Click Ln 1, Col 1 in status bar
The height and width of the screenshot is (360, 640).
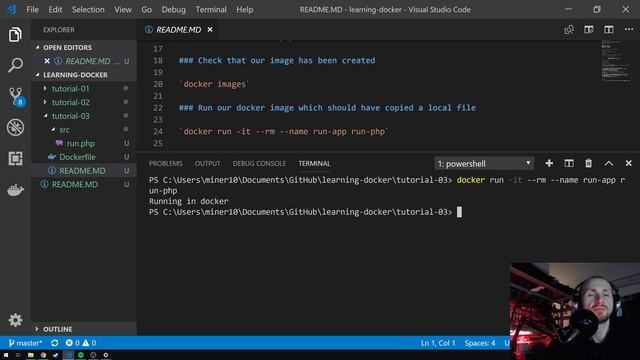438,343
